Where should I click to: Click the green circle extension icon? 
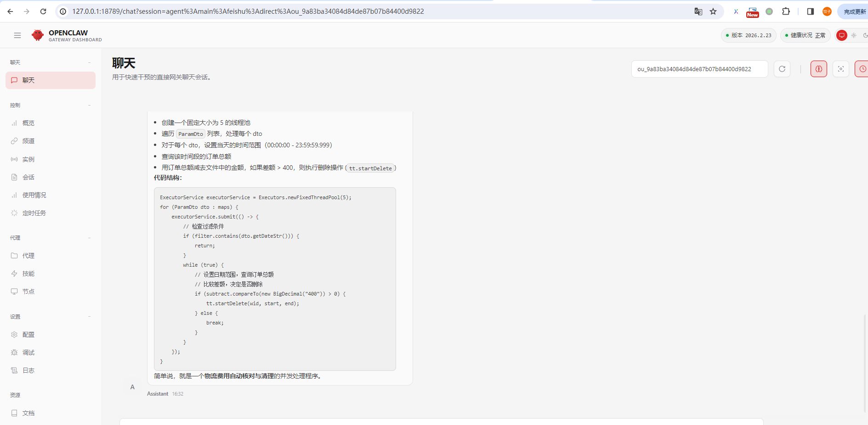769,11
